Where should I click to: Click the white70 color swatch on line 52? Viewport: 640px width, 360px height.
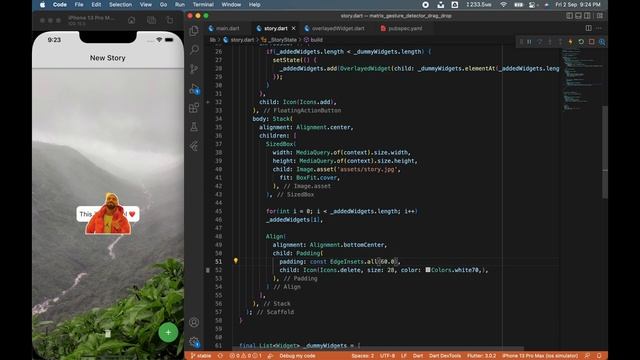428,270
